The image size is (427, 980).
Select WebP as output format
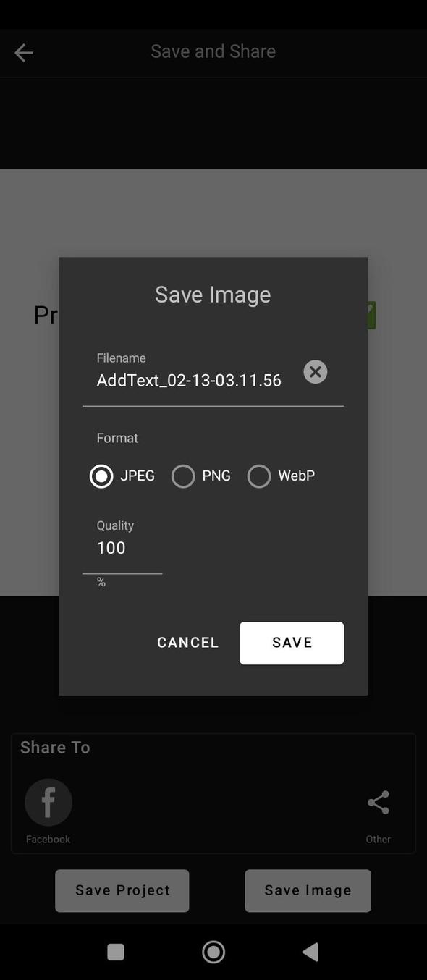[x=259, y=476]
